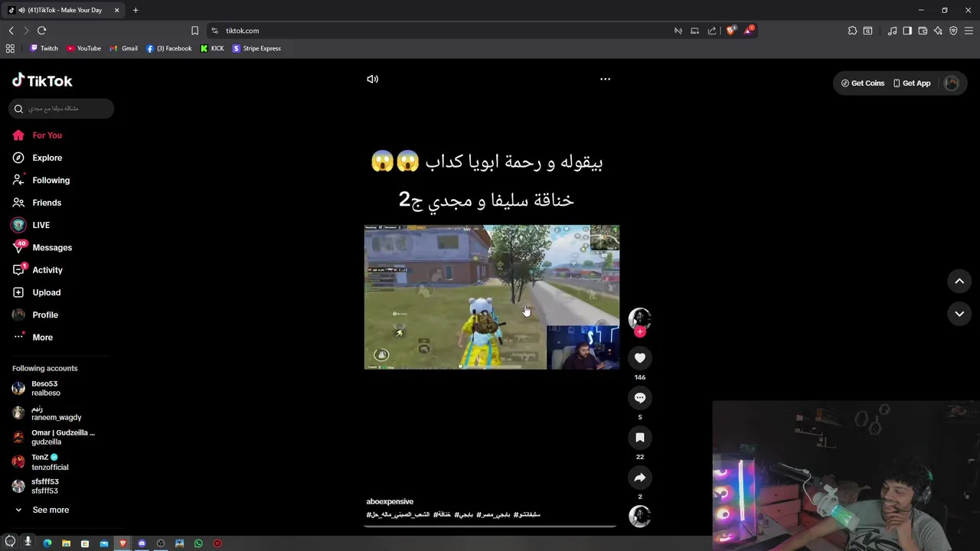Open Microsoft Edge from the taskbar
The width and height of the screenshot is (980, 551).
pos(47,543)
